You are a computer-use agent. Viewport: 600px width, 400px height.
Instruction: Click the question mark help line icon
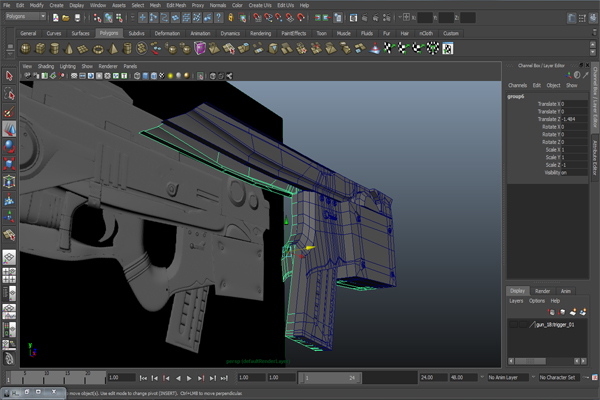click(x=218, y=17)
